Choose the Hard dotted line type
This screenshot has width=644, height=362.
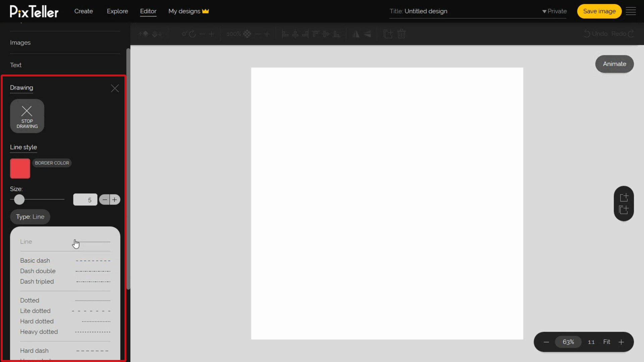(65, 321)
